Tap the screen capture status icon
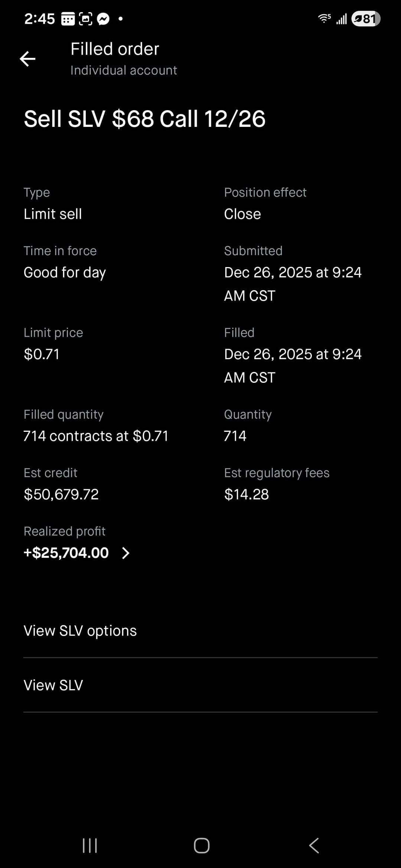The height and width of the screenshot is (868, 401). pos(85,19)
